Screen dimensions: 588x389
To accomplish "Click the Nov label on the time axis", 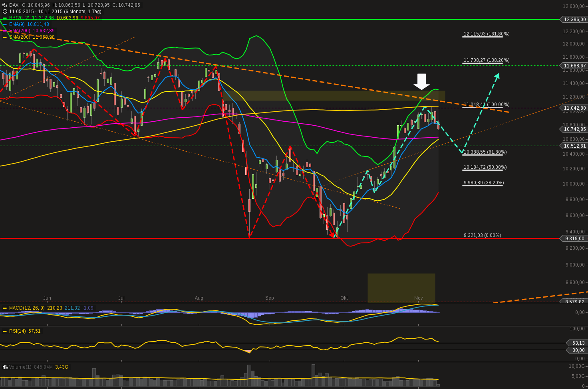I will click(x=419, y=298).
